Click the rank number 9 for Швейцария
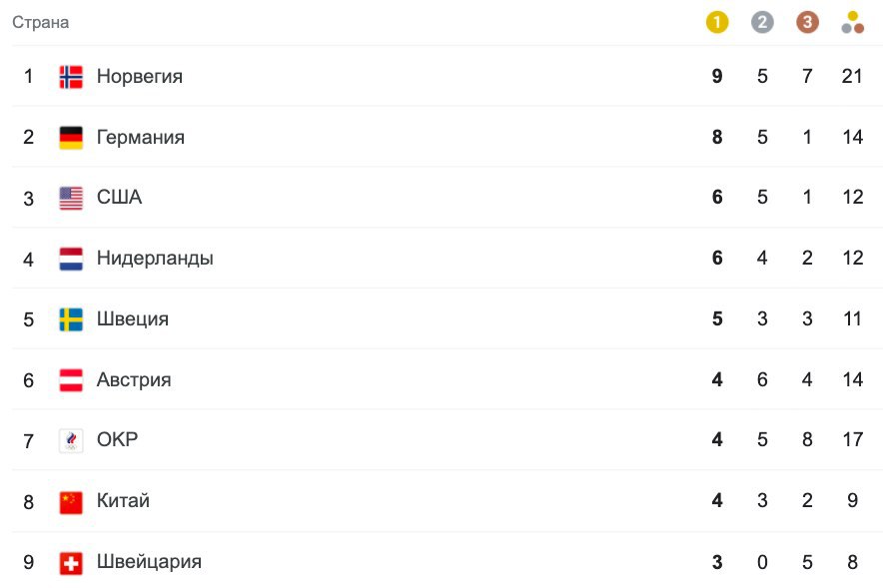 [28, 562]
